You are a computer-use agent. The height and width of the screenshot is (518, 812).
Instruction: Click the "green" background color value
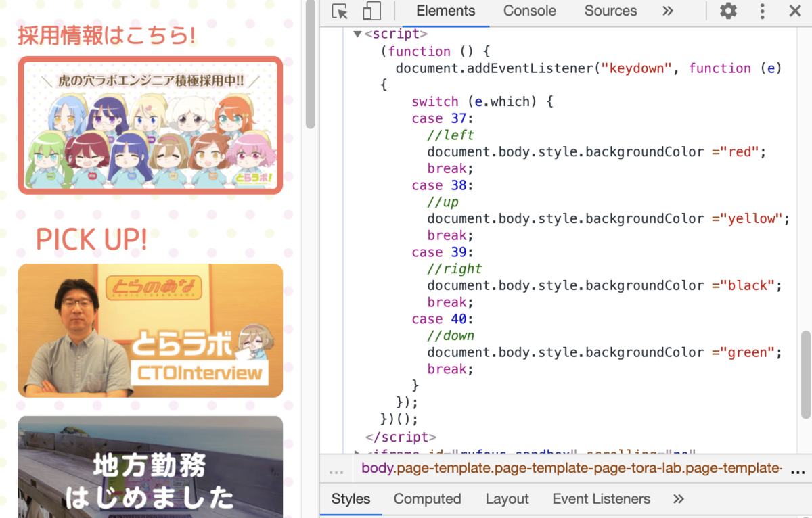pos(747,352)
